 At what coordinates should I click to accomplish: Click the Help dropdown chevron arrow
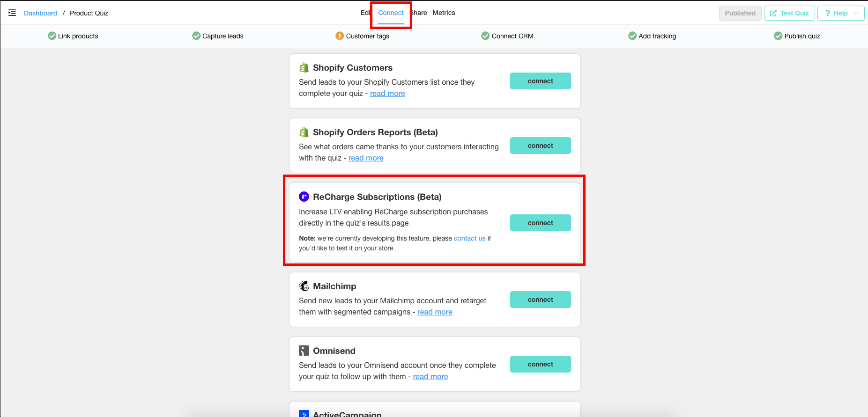coord(855,13)
